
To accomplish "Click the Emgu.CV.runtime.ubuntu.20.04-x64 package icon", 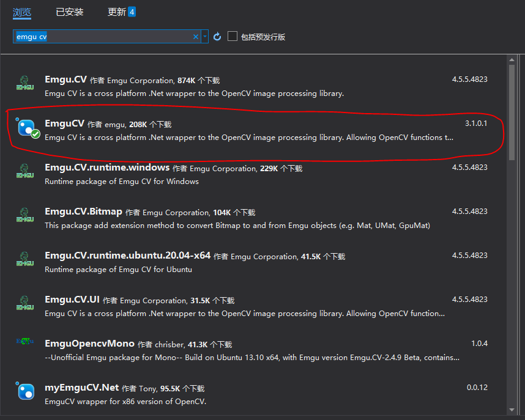I will click(25, 259).
